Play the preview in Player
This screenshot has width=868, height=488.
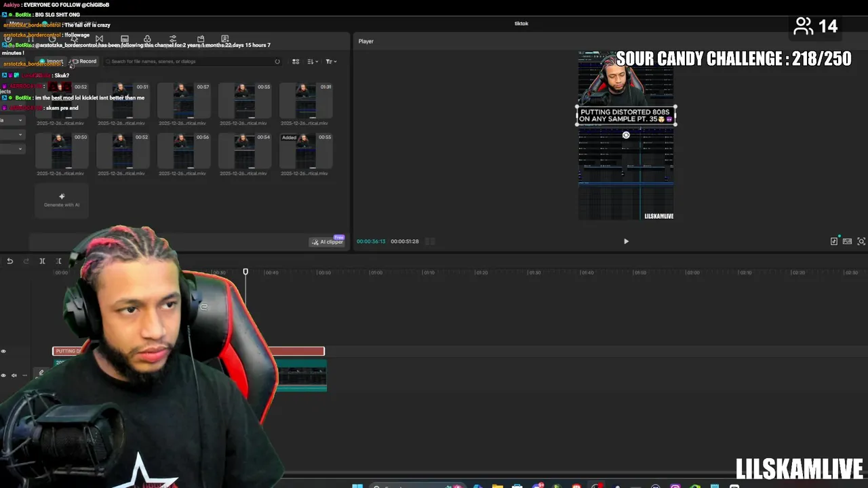click(626, 241)
